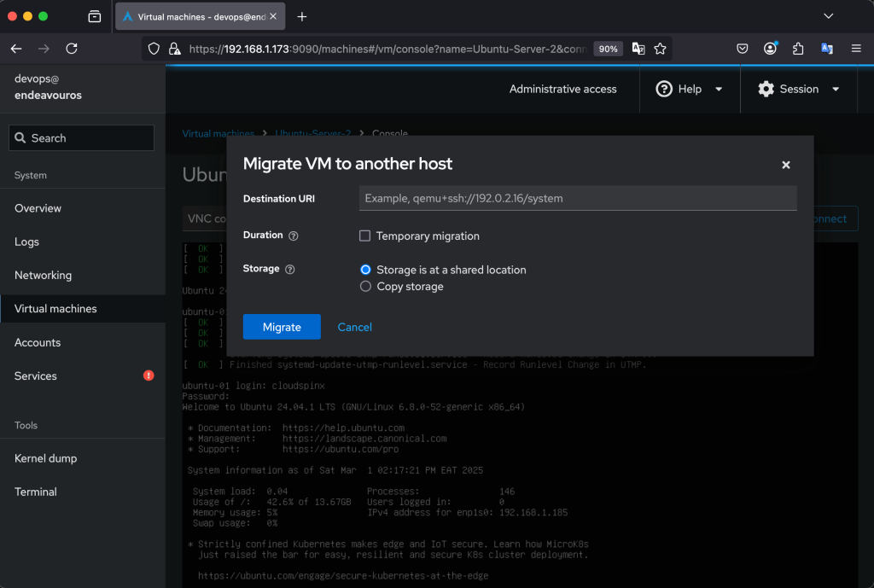
Task: Select Storage is at a shared location
Action: [x=365, y=270]
